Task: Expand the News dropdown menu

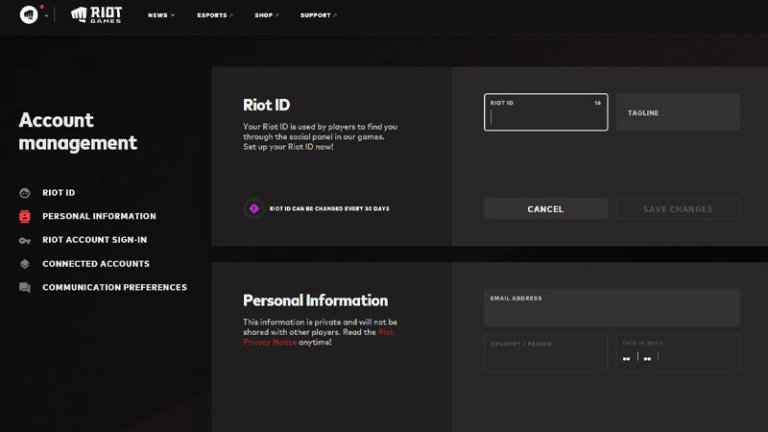Action: (x=160, y=16)
